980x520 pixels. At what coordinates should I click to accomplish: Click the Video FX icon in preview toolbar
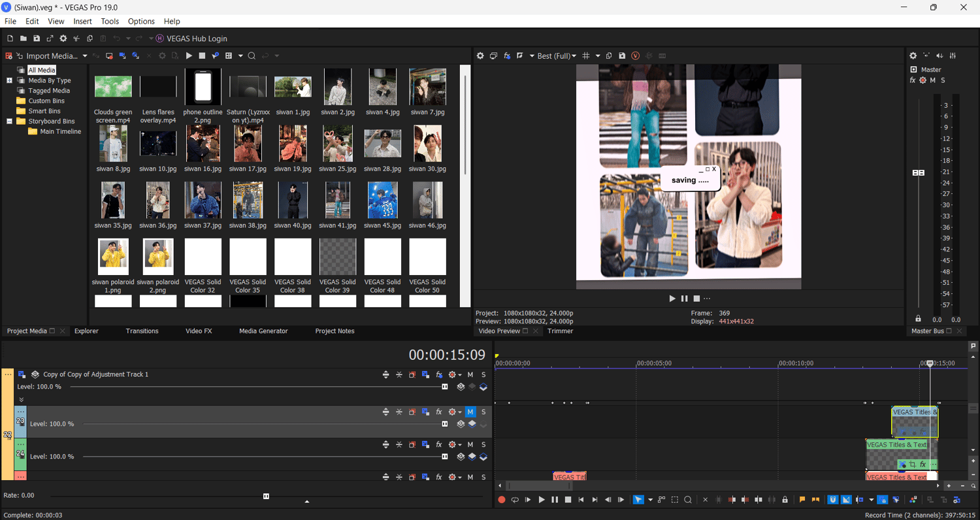pyautogui.click(x=507, y=56)
